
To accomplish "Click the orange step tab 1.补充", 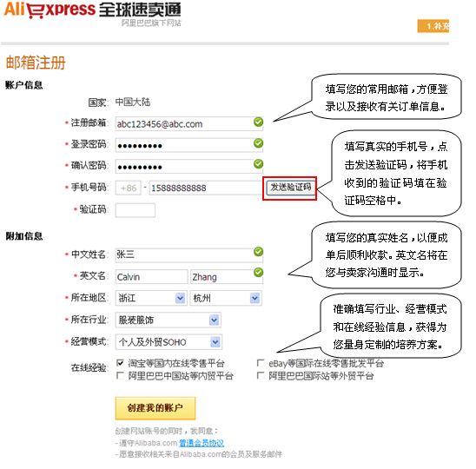I will pos(433,26).
